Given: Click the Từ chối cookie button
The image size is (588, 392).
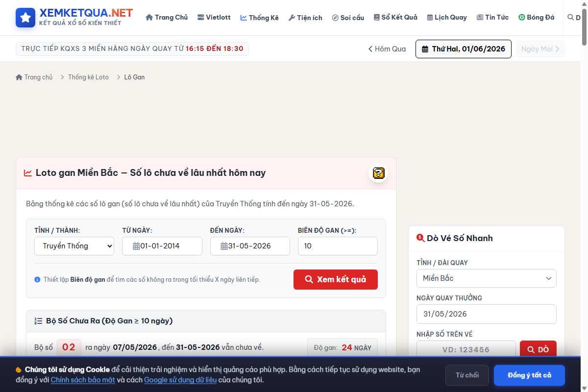Looking at the screenshot, I should [x=467, y=375].
